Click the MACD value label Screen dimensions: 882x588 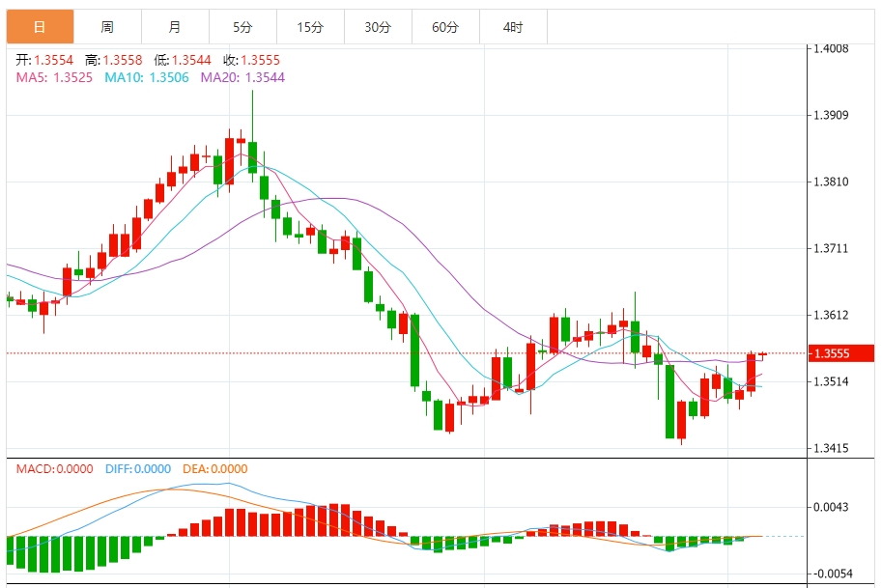55,469
